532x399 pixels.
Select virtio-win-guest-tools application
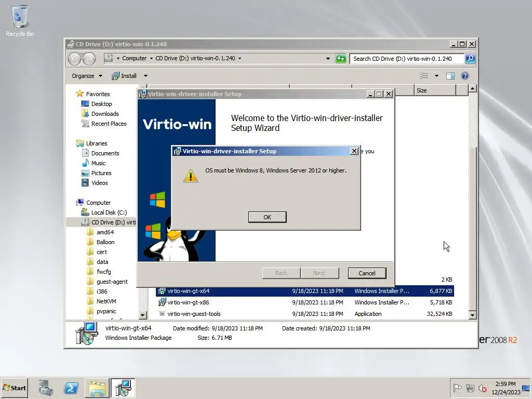(305, 314)
